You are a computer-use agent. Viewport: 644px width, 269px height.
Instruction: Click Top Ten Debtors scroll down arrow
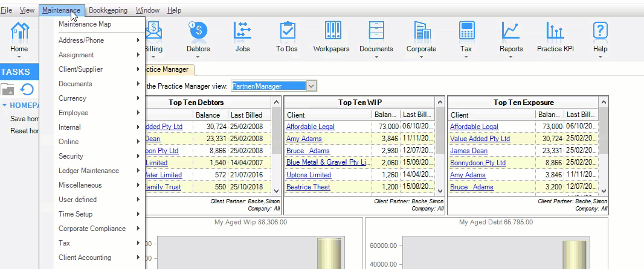tap(277, 191)
